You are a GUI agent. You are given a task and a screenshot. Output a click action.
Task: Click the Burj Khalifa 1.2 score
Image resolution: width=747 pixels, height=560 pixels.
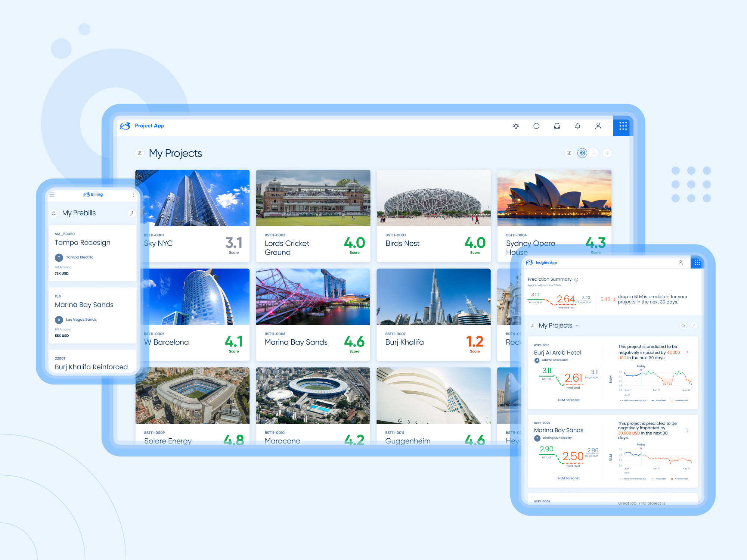click(x=475, y=342)
